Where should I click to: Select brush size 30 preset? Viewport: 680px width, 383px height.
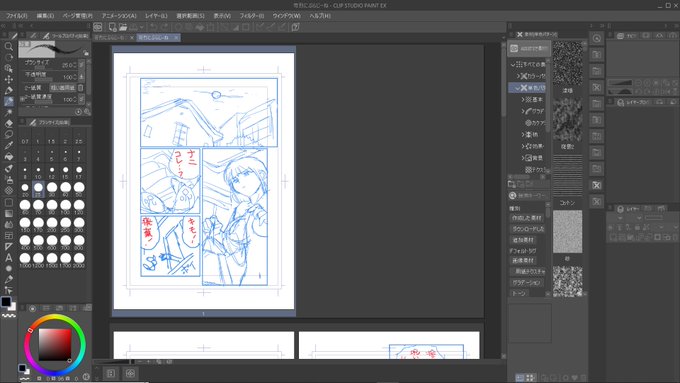52,188
